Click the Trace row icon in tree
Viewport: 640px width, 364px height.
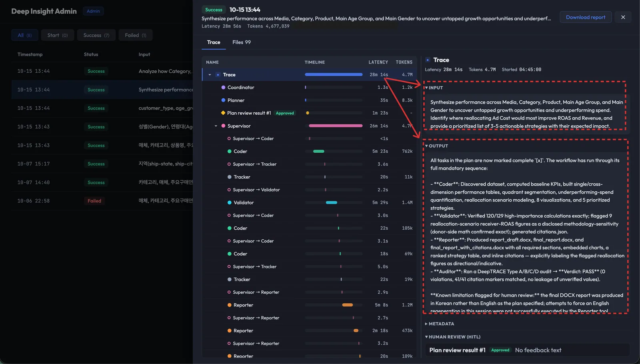coord(218,75)
